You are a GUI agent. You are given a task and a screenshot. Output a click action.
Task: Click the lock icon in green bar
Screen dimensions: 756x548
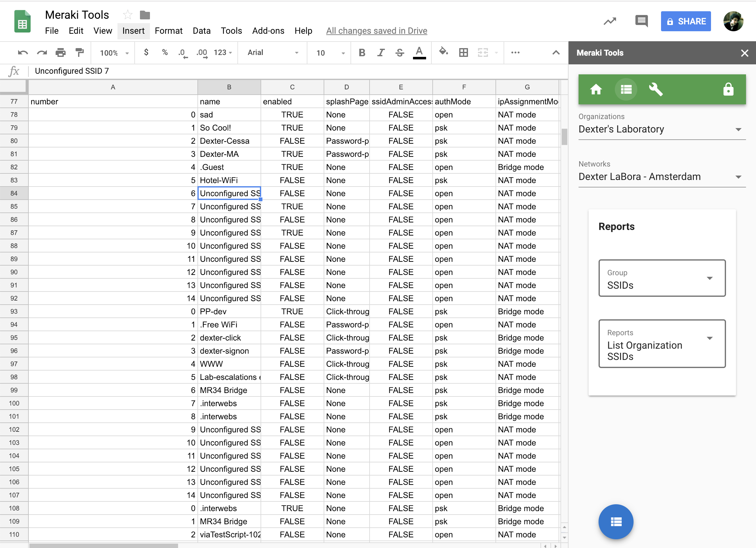point(728,89)
